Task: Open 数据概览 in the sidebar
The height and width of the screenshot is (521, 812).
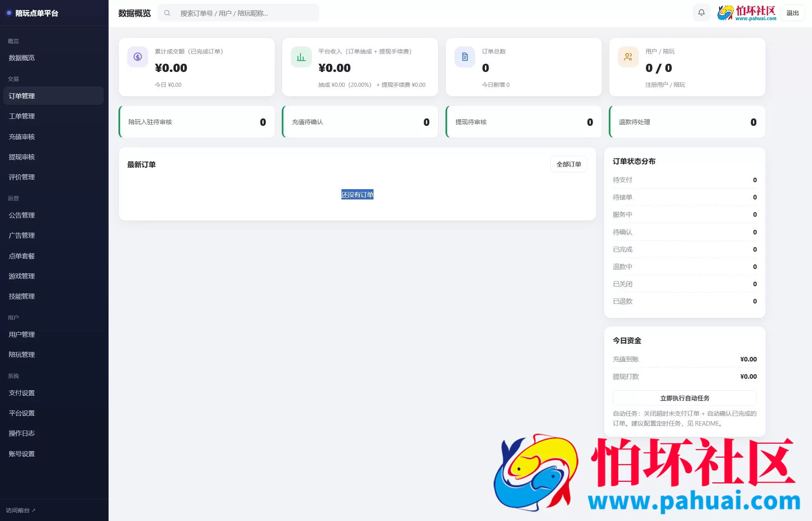Action: coord(53,58)
